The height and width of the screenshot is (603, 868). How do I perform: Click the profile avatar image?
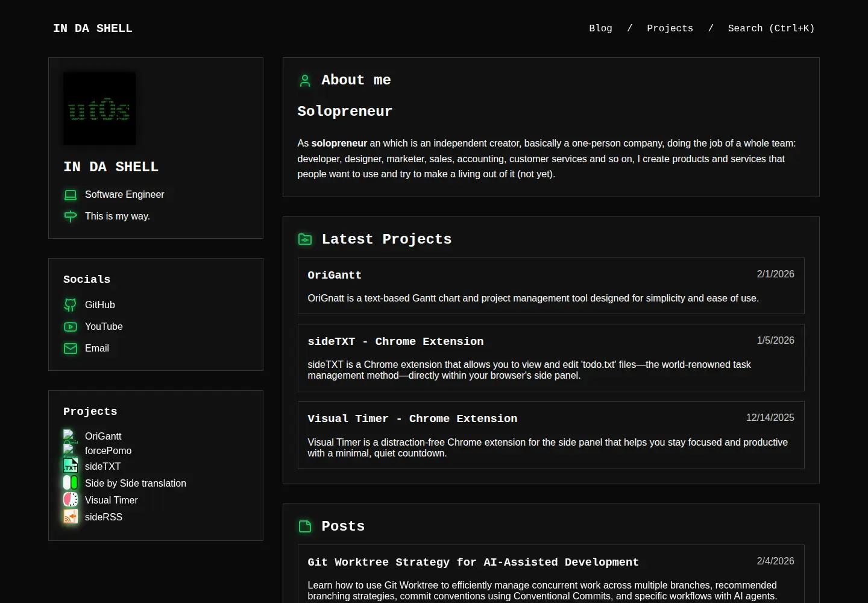tap(99, 109)
